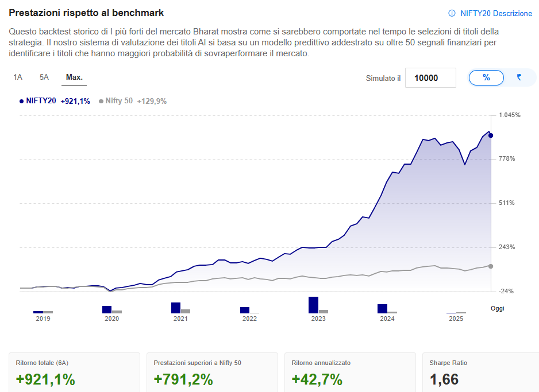Click the info icon beside NIFTY20 Descrizione
The width and height of the screenshot is (539, 392).
click(x=452, y=13)
